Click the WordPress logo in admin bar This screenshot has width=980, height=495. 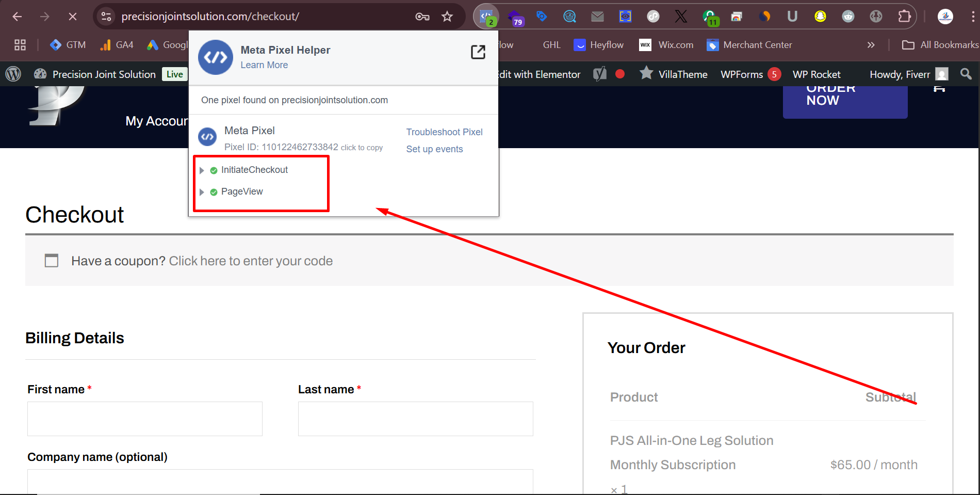point(13,74)
